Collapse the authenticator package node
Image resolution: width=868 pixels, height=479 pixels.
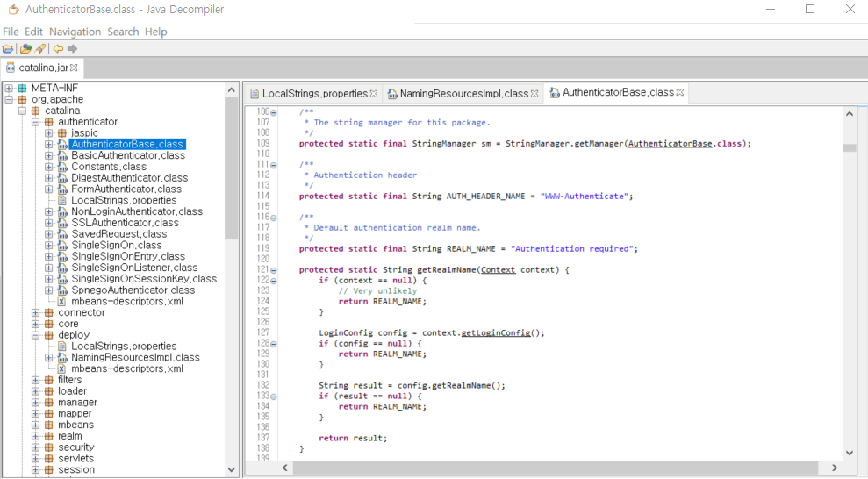(35, 122)
